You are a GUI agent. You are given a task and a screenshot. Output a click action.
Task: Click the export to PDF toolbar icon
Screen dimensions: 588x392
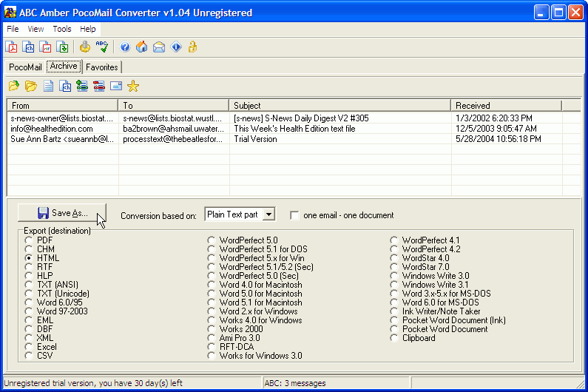tap(11, 47)
